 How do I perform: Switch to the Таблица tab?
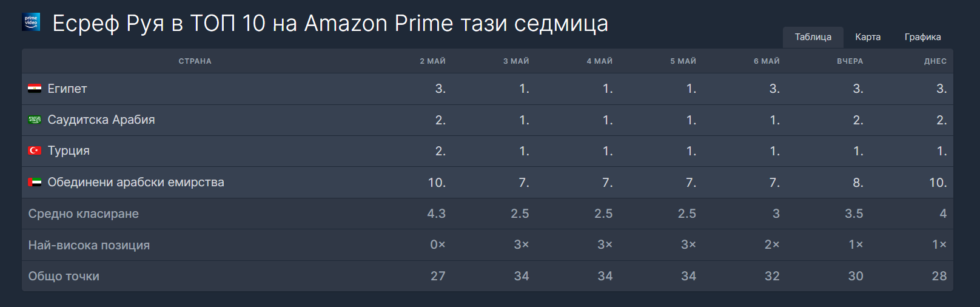(x=813, y=37)
